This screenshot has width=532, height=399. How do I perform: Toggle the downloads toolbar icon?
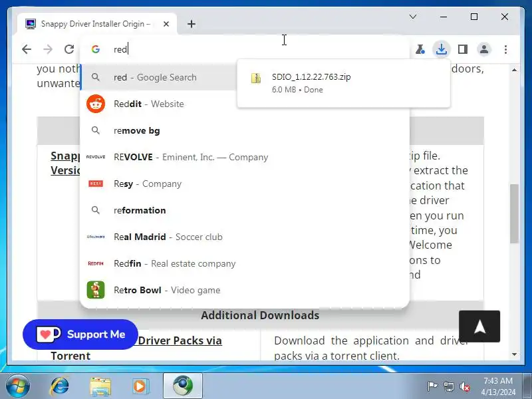coord(441,49)
